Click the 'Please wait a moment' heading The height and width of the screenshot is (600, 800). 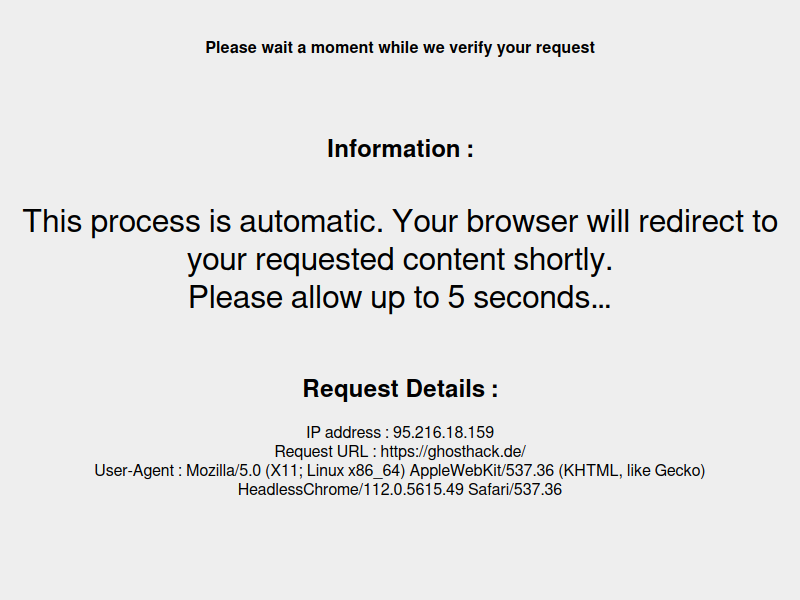(400, 47)
